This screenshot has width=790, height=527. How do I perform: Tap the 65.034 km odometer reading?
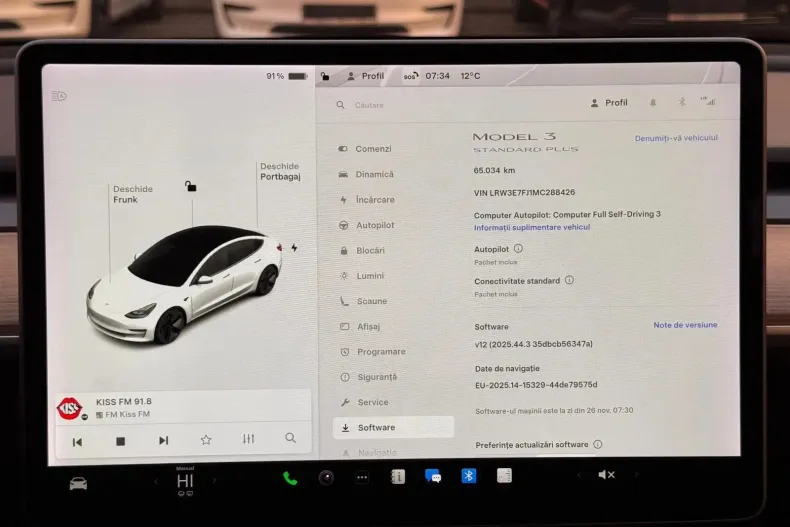coord(494,170)
